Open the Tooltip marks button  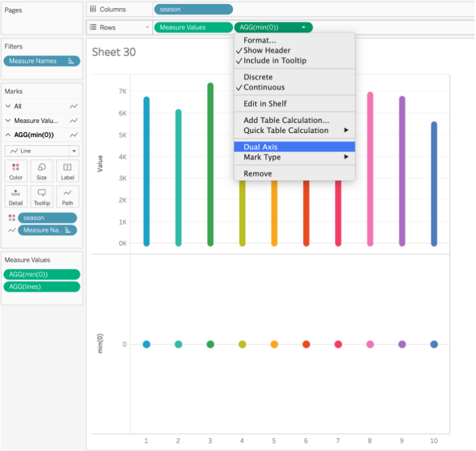42,196
